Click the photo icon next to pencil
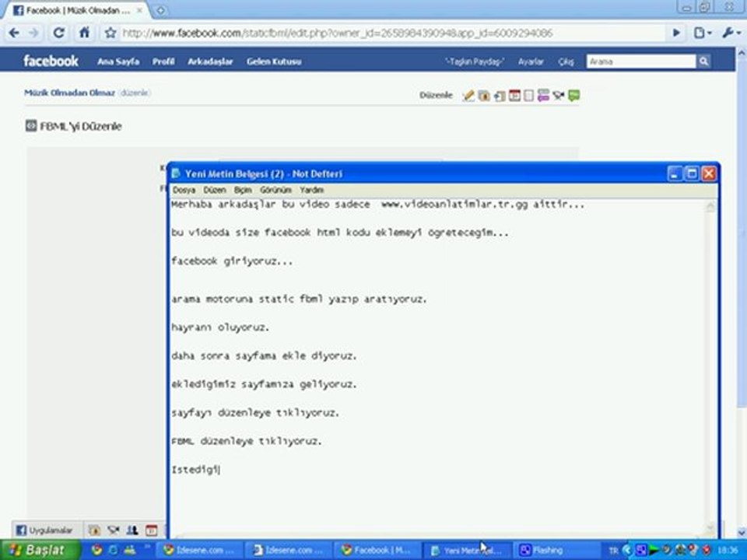Viewport: 747px width, 560px height. click(x=484, y=96)
